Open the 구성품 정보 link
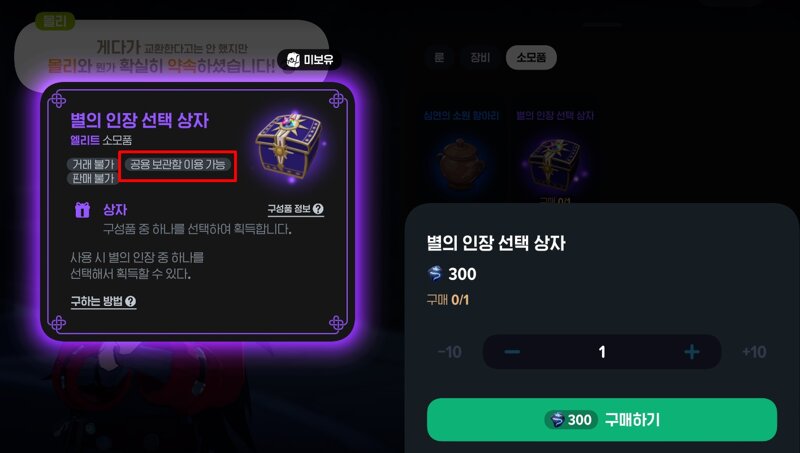Viewport: 800px width, 453px height. coord(295,209)
